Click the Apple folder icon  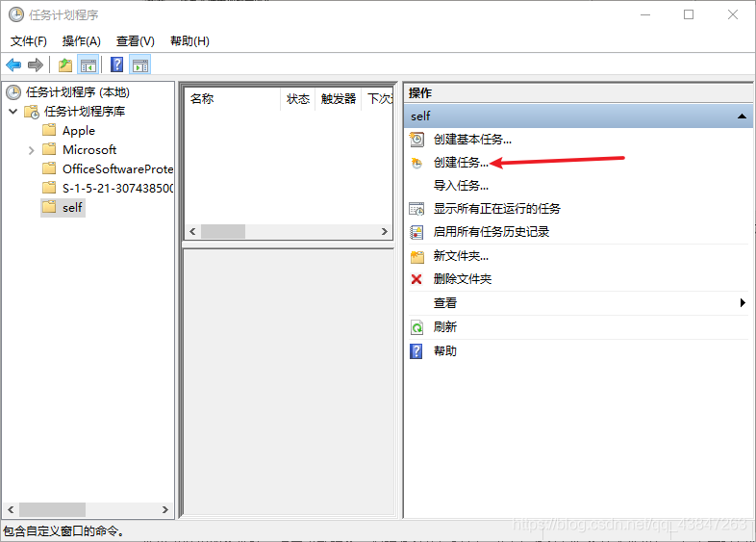coord(49,130)
